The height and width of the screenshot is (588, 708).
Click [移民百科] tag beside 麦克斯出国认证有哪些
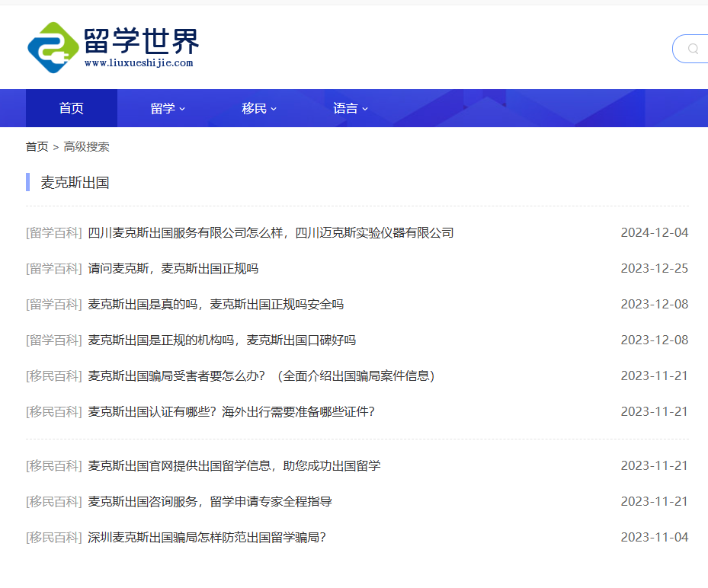(54, 412)
